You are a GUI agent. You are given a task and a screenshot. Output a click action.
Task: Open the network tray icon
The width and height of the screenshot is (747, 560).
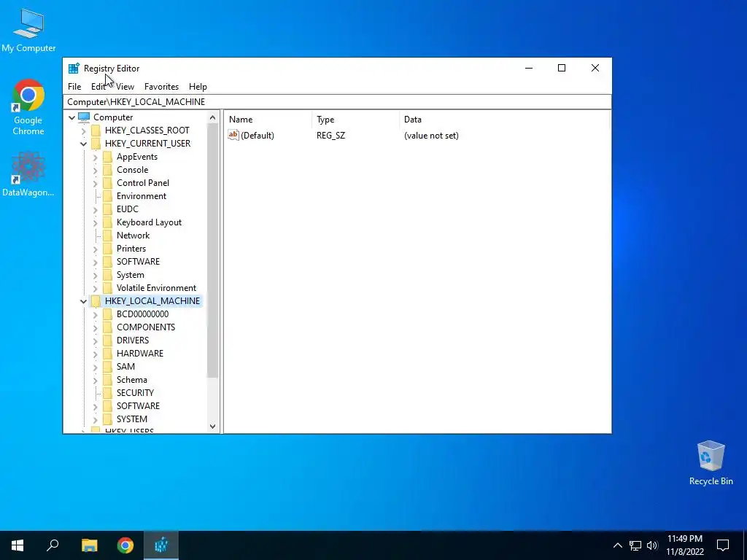pos(635,545)
